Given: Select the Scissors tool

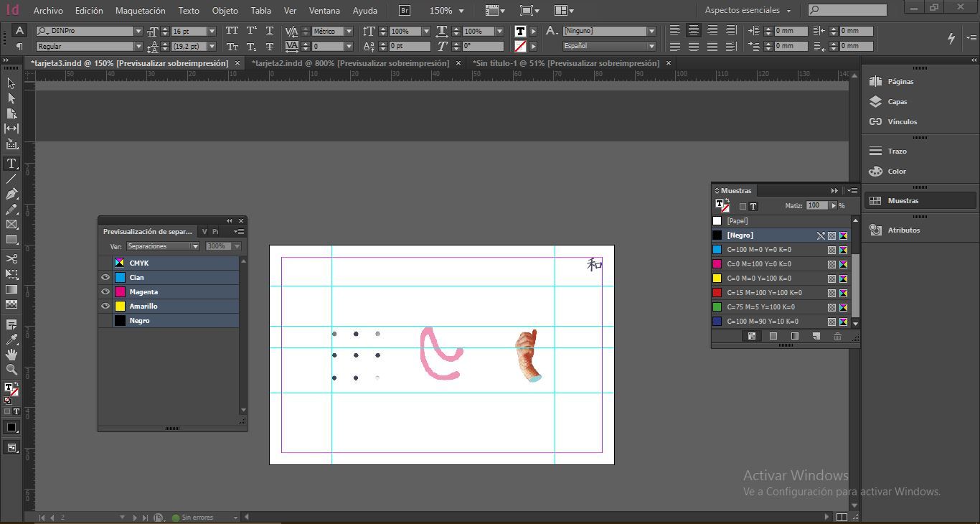Looking at the screenshot, I should pos(11,259).
